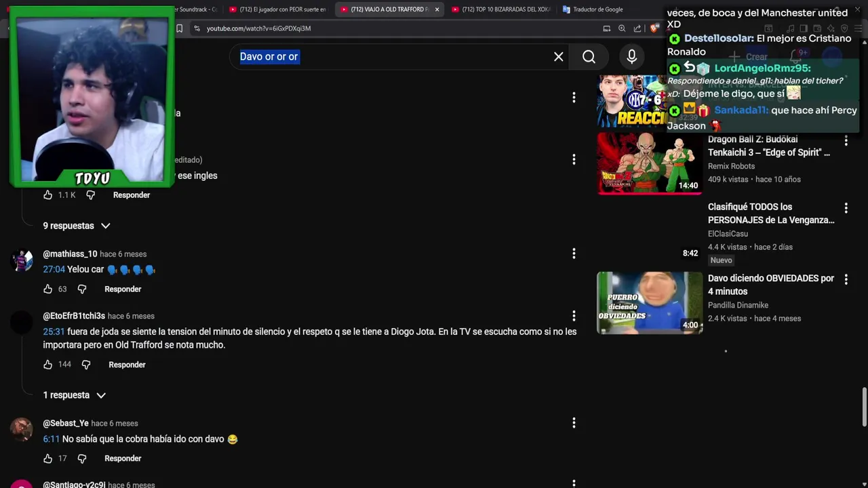Open options for 'Clasifiqué TODOS los PERSONAJES' video

click(x=846, y=208)
